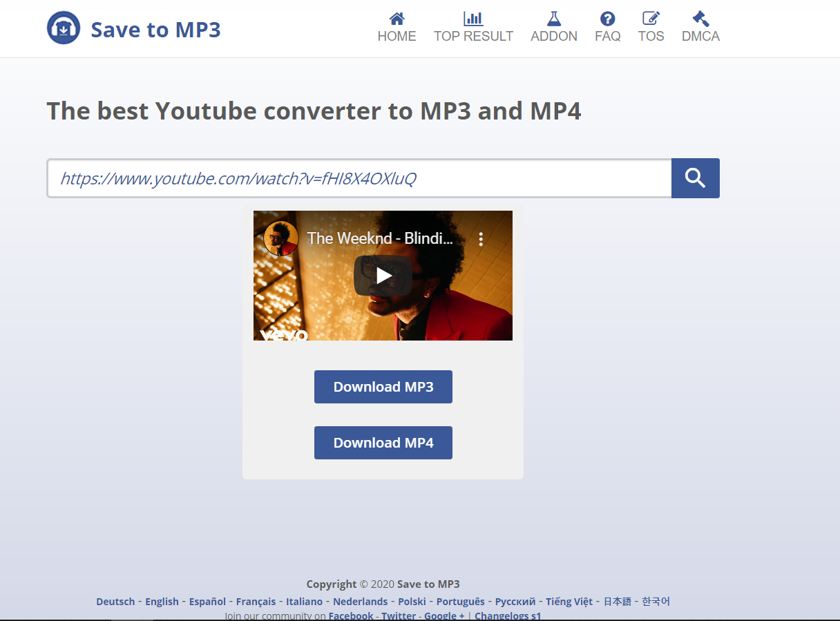The height and width of the screenshot is (621, 840).
Task: Open the TOS menu label
Action: [651, 36]
